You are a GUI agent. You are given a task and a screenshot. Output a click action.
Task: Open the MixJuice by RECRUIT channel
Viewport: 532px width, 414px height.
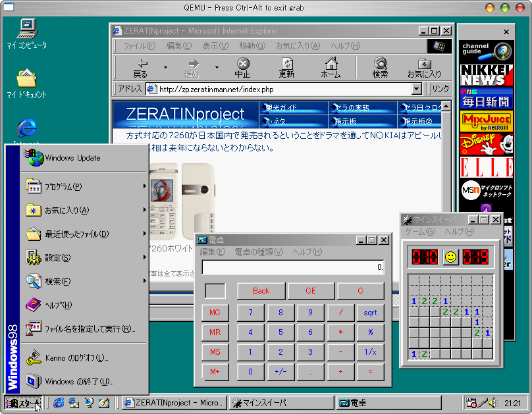pos(487,121)
